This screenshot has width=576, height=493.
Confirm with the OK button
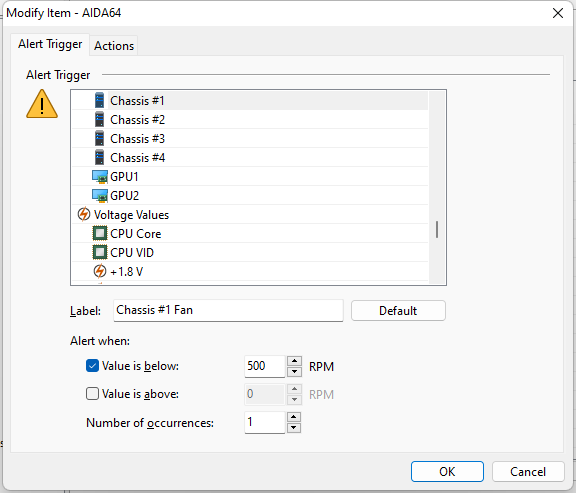(447, 471)
